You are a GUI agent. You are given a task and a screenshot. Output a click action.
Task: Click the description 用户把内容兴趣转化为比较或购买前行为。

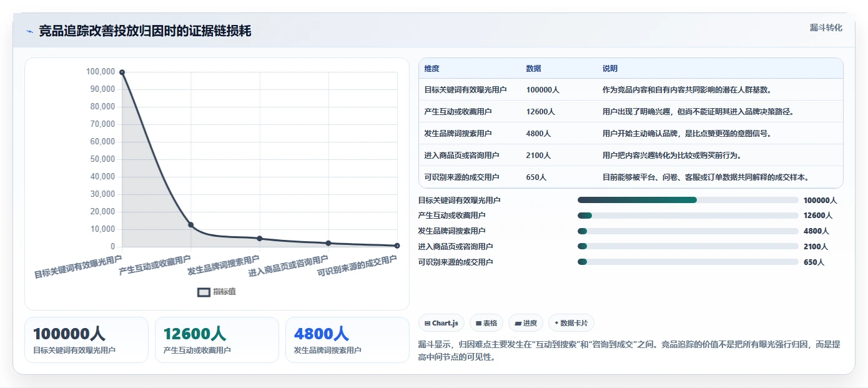tap(672, 156)
